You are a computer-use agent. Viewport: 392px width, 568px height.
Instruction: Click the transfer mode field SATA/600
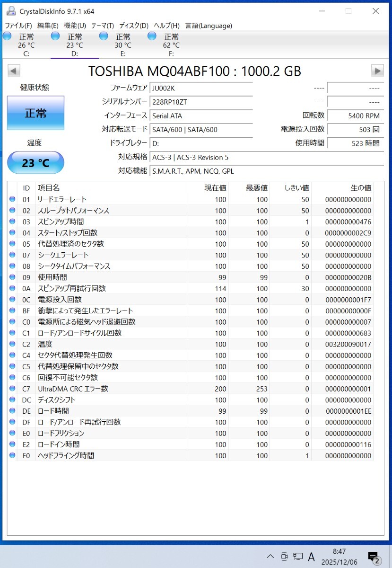(x=201, y=129)
